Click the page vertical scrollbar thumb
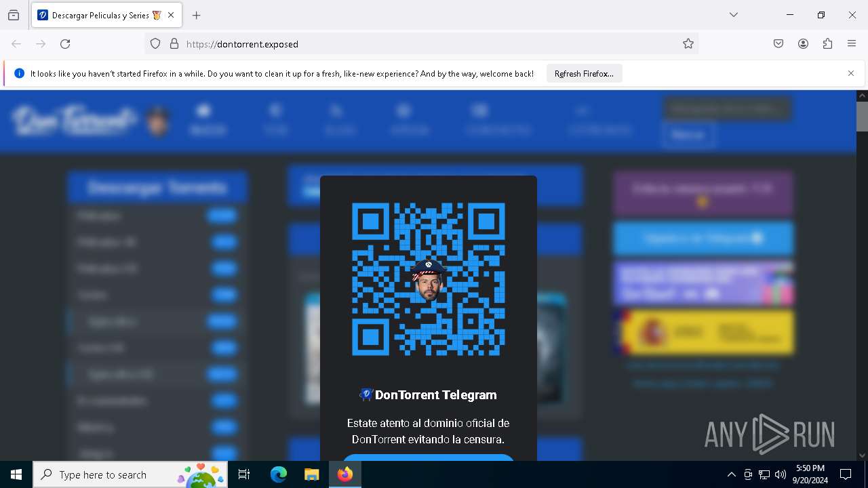The height and width of the screenshot is (488, 868). (x=862, y=116)
